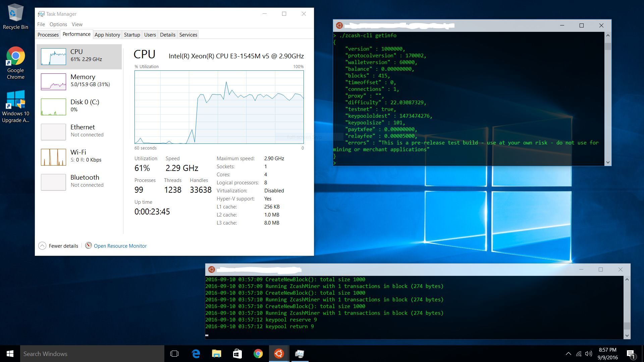Open the File menu in Task Manager
Image resolution: width=644 pixels, height=362 pixels.
pos(41,24)
